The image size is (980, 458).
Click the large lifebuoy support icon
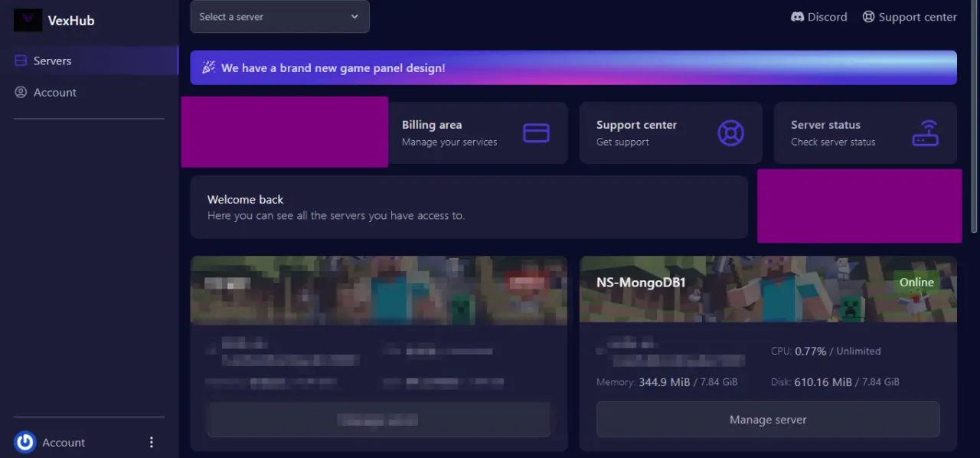click(x=730, y=133)
